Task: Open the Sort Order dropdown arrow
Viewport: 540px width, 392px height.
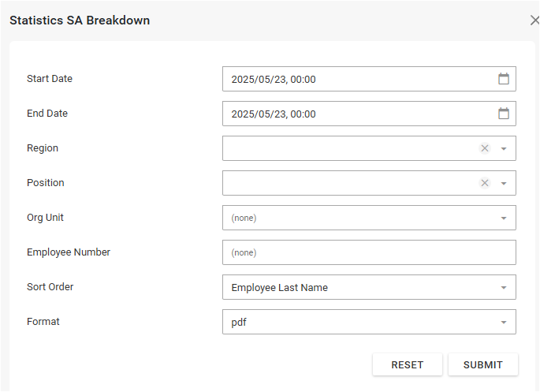Action: pos(504,287)
